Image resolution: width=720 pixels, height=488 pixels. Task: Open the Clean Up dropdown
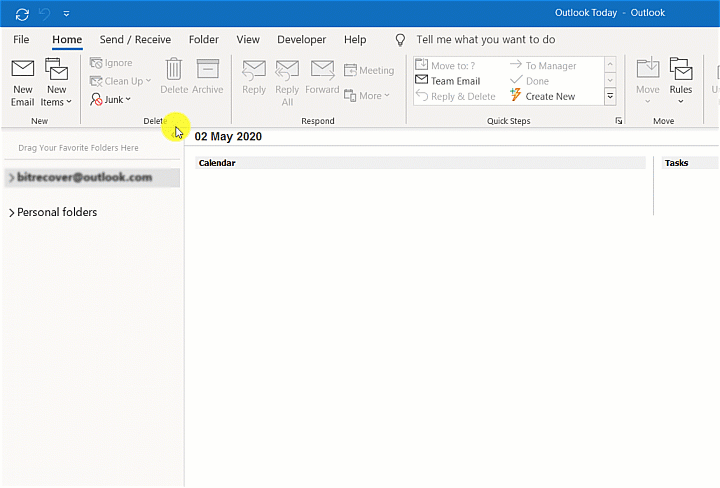click(x=120, y=81)
